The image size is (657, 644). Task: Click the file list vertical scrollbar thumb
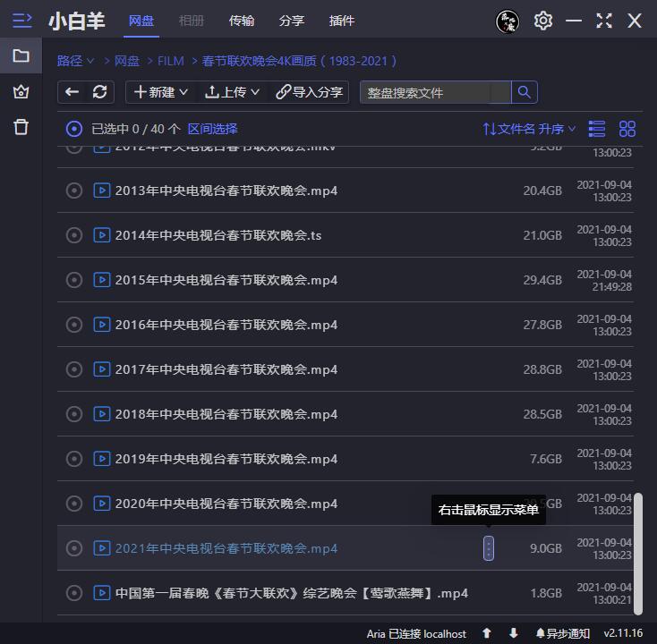click(x=637, y=554)
